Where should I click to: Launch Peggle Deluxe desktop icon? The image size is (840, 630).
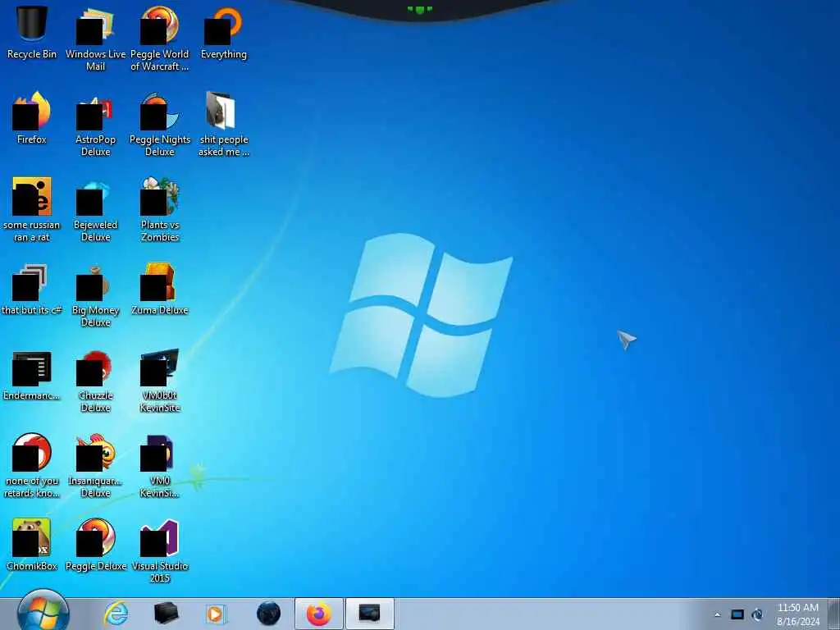(x=95, y=545)
